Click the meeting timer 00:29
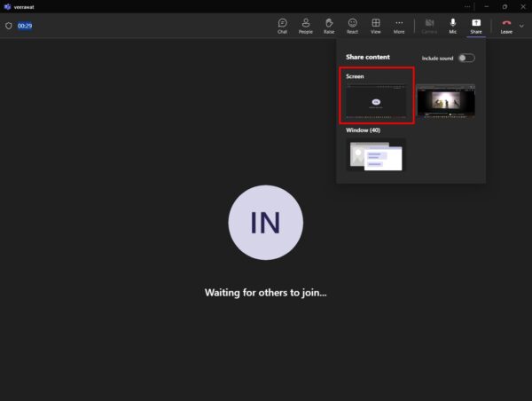Image resolution: width=532 pixels, height=401 pixels. pyautogui.click(x=25, y=26)
